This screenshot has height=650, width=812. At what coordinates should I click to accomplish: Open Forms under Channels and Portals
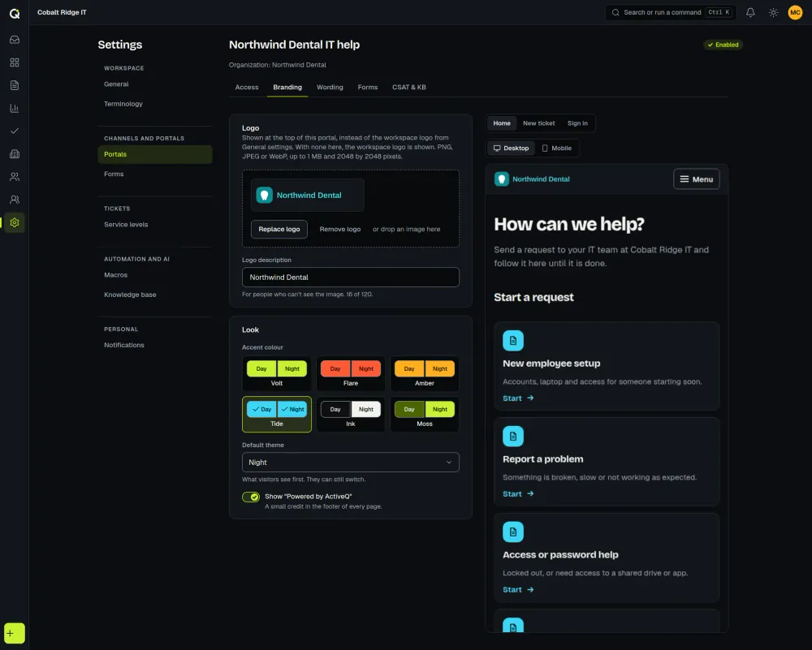155,174
